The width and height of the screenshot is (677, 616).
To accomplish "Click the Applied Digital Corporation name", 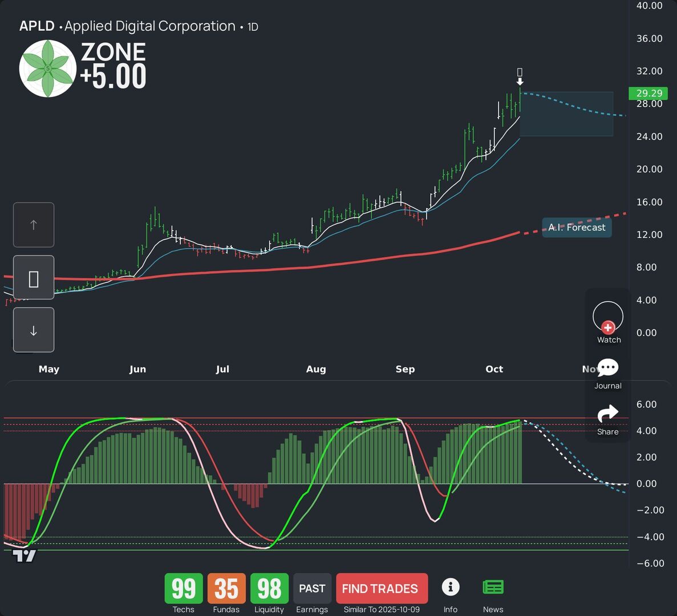I will tap(150, 26).
